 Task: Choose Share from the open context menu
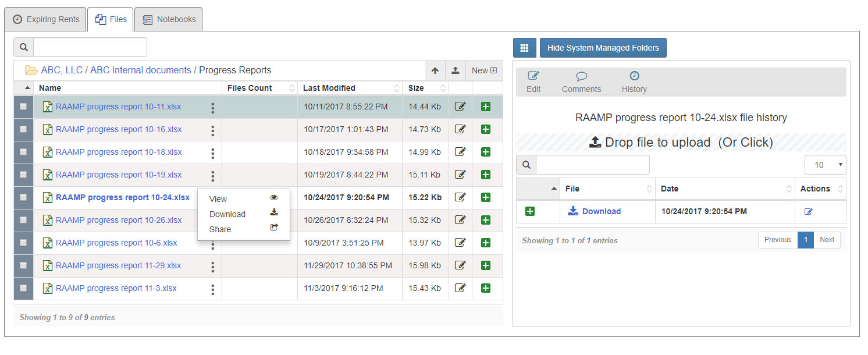(x=220, y=229)
